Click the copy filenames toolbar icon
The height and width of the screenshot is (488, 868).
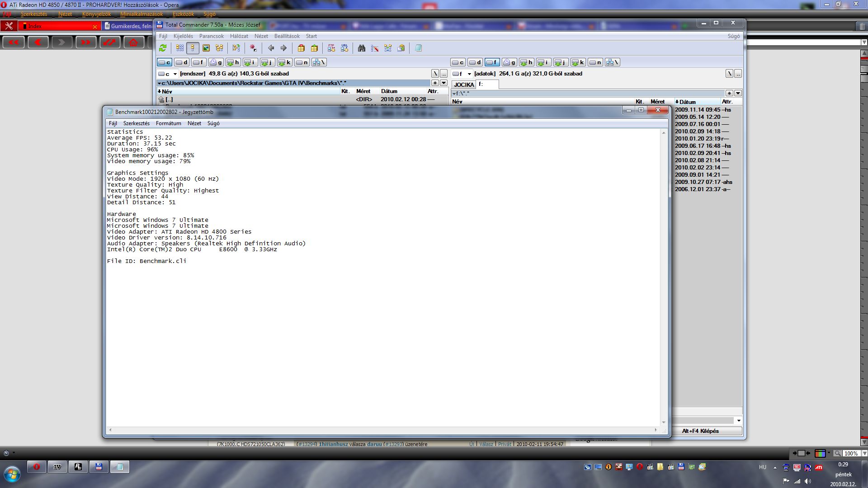401,48
